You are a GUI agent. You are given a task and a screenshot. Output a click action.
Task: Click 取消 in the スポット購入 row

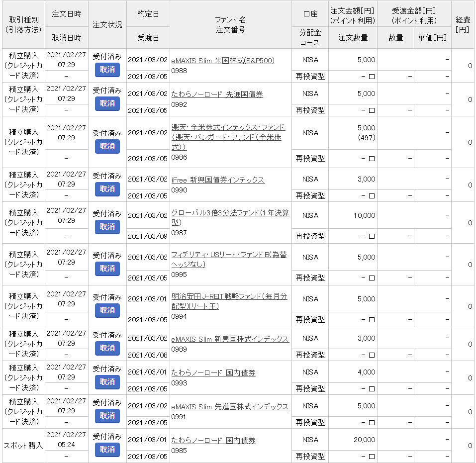tap(107, 450)
